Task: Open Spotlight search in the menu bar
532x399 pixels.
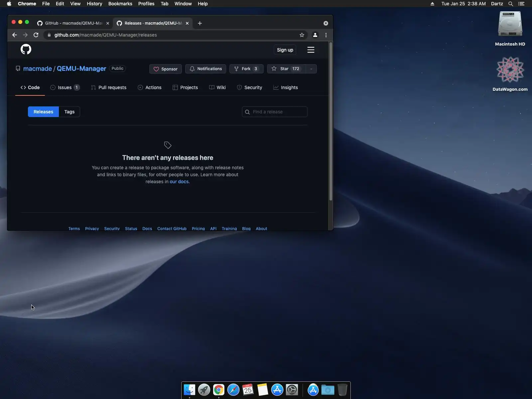Action: 511,4
